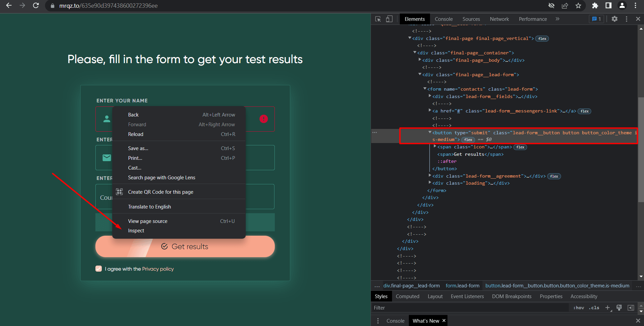Expand the lead-form__fields div node
644x326 pixels.
(430, 96)
